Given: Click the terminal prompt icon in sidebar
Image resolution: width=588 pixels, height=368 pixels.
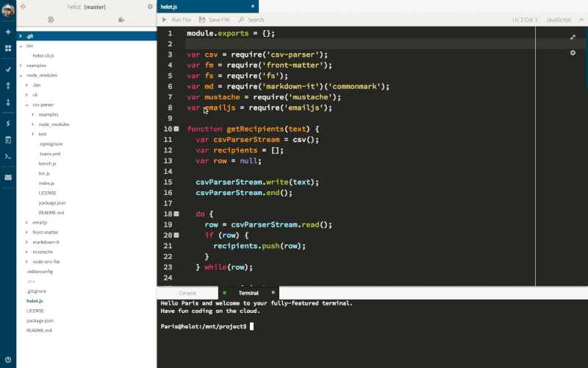Looking at the screenshot, I should pyautogui.click(x=8, y=156).
